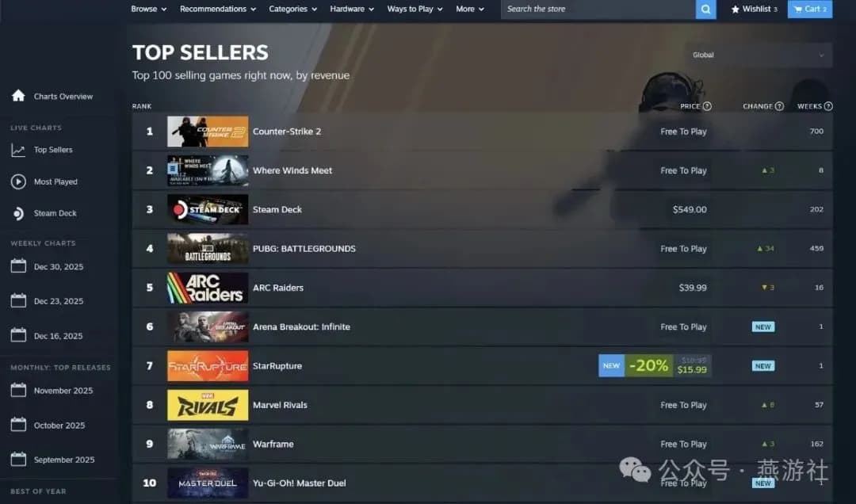Open the Wishlist star link
This screenshot has width=856, height=504.
(754, 9)
